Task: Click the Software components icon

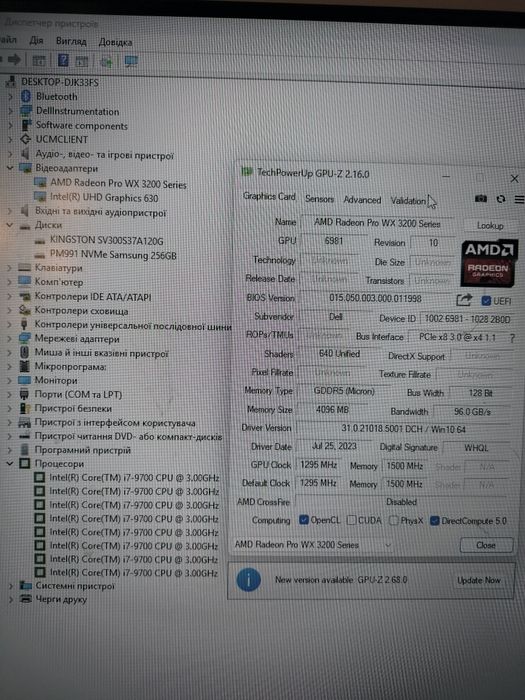Action: click(x=27, y=125)
